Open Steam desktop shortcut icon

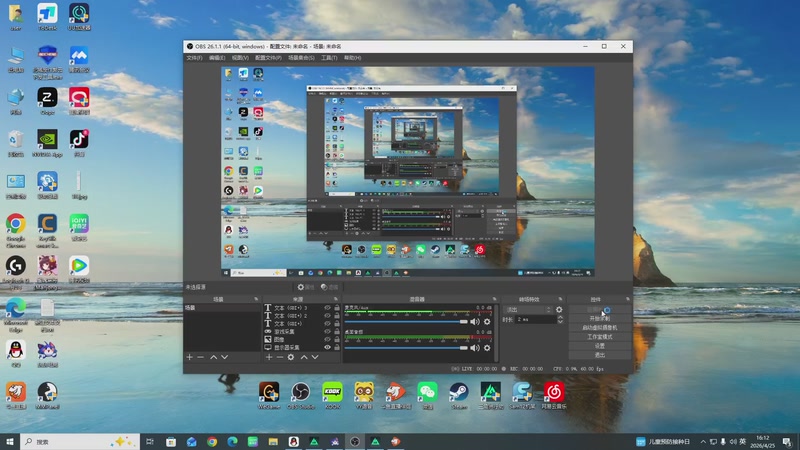tap(459, 391)
